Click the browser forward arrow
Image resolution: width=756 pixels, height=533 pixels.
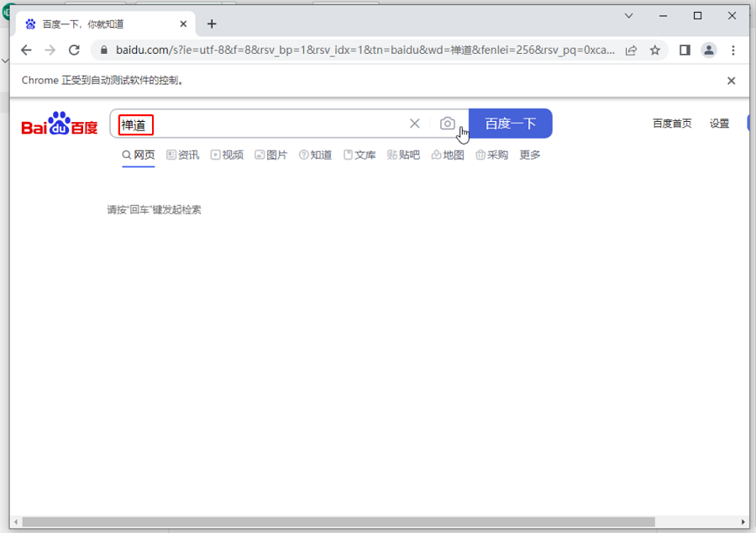[x=50, y=50]
